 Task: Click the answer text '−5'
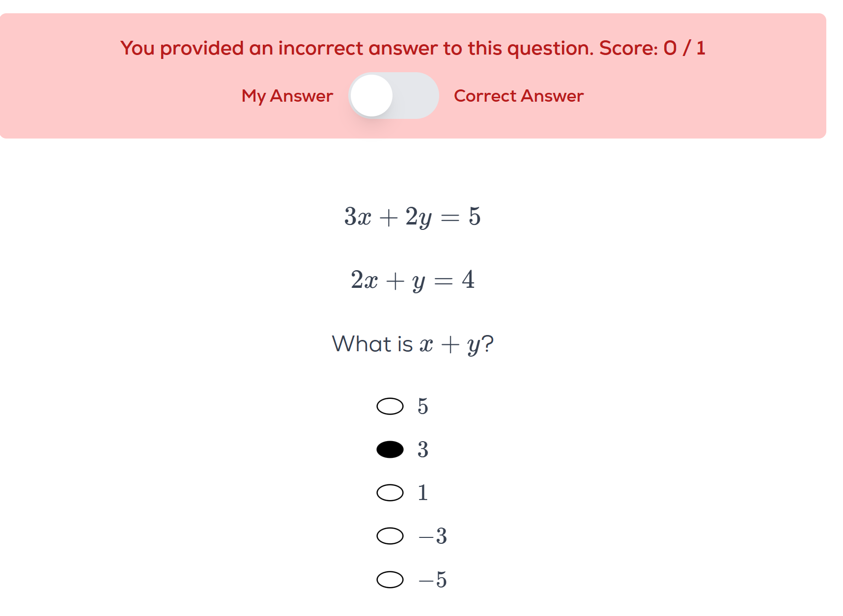433,580
